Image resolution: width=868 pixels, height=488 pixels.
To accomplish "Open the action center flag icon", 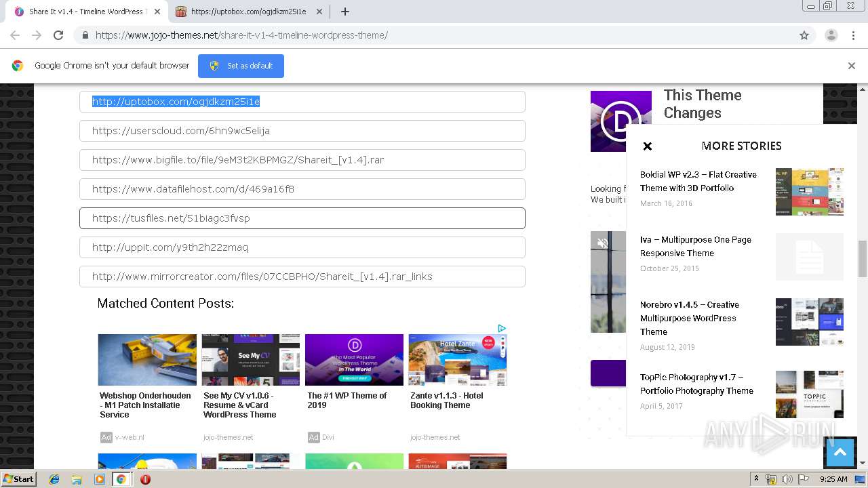I will [x=803, y=479].
